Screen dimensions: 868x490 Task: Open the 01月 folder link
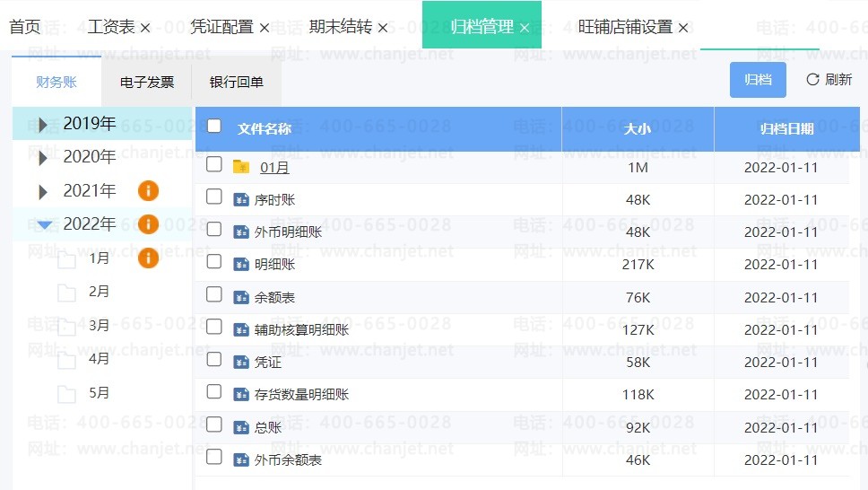tap(274, 168)
